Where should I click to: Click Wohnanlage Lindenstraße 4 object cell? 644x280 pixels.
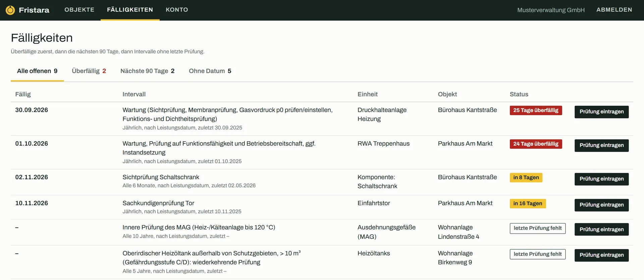(459, 232)
